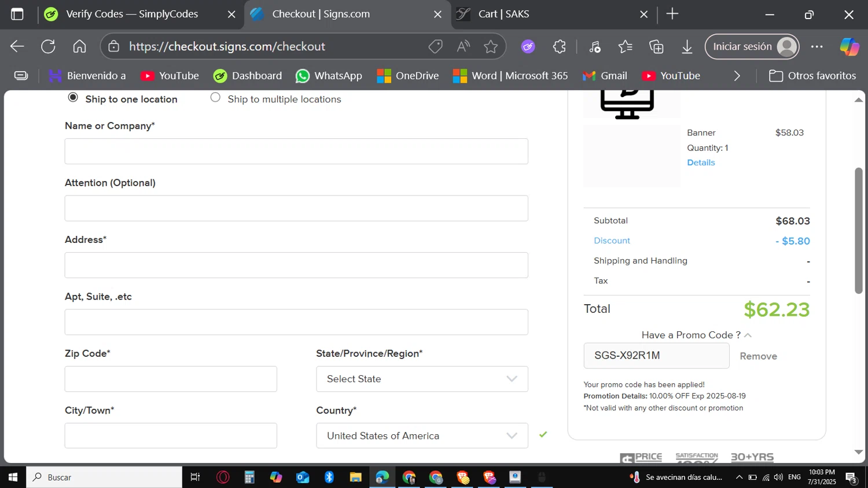Open the Country dropdown showing United States
This screenshot has height=488, width=868.
click(x=422, y=436)
